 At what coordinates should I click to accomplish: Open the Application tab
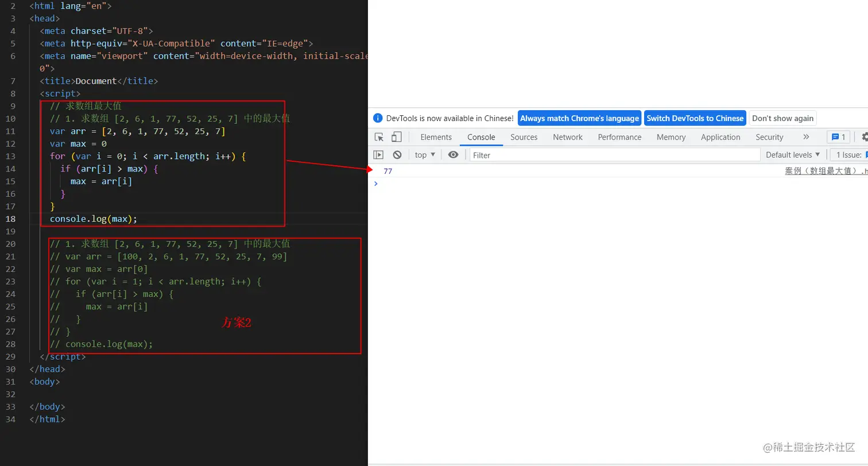[x=720, y=137]
